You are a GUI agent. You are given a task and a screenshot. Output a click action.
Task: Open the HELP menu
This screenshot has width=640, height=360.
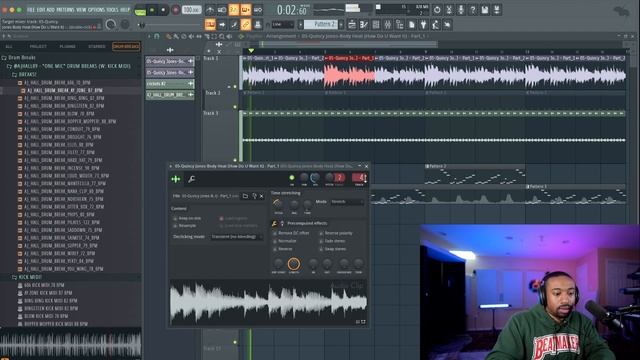[x=125, y=9]
